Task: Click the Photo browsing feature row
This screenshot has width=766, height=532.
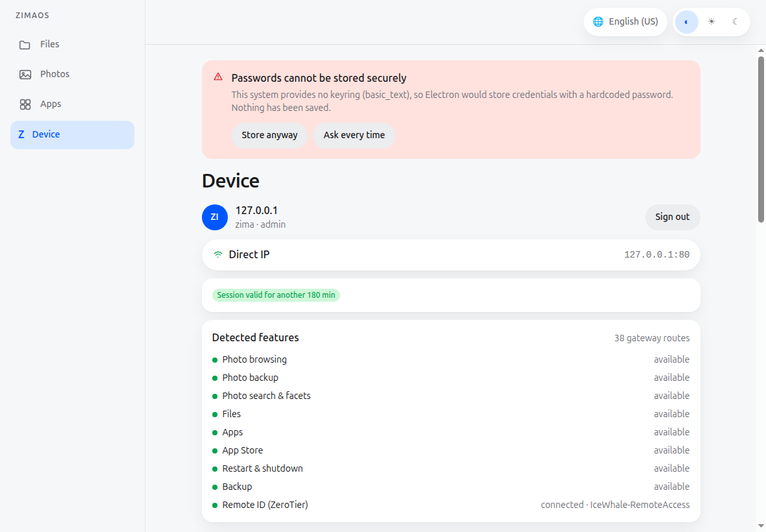Action: point(451,359)
